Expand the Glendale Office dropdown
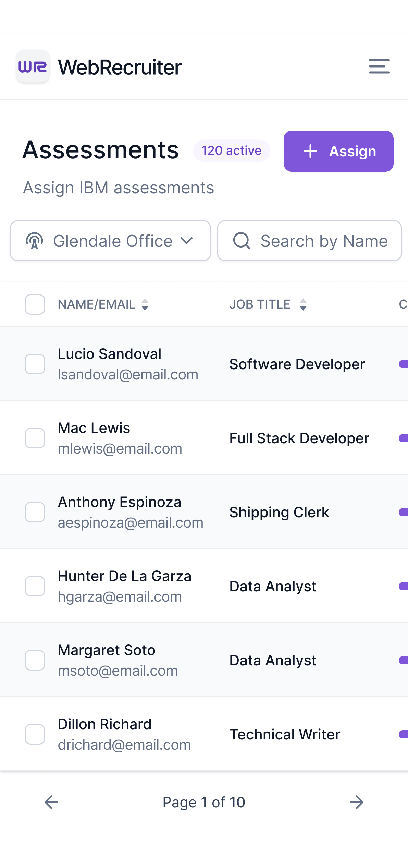Viewport: 408px width, 868px height. tap(110, 241)
